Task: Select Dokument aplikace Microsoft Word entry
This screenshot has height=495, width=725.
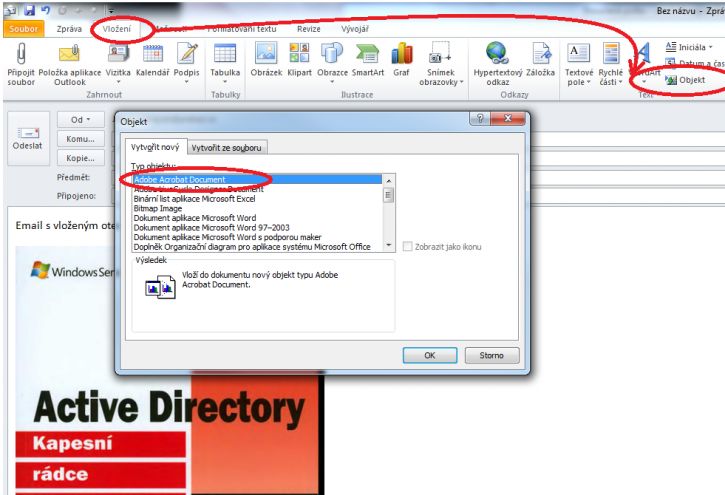Action: [x=257, y=218]
